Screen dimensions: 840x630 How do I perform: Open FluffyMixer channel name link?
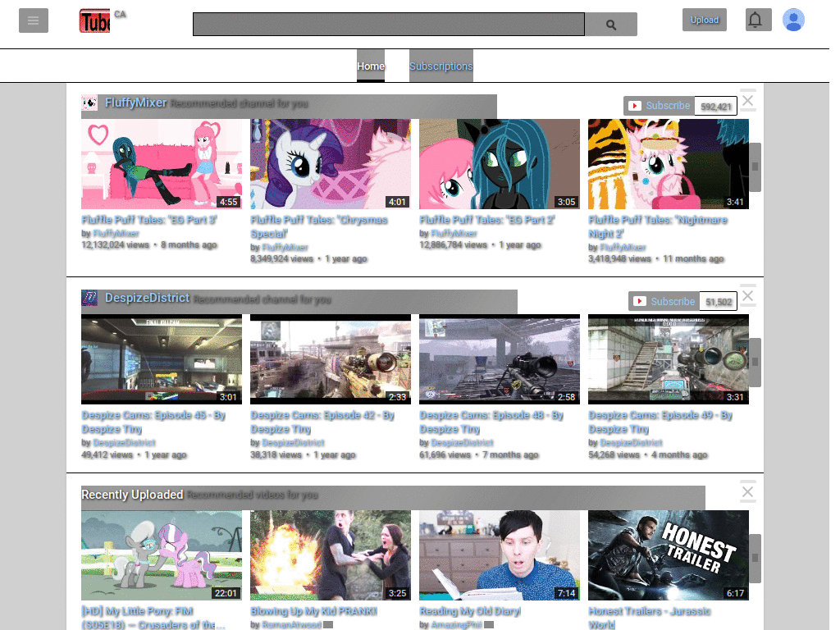pos(135,103)
